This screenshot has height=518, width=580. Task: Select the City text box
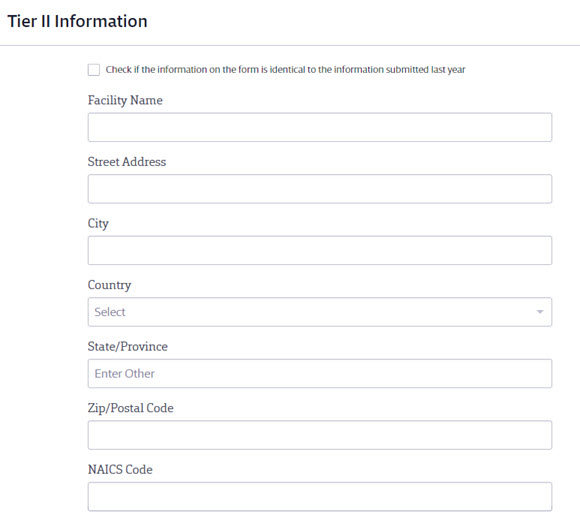coord(320,250)
